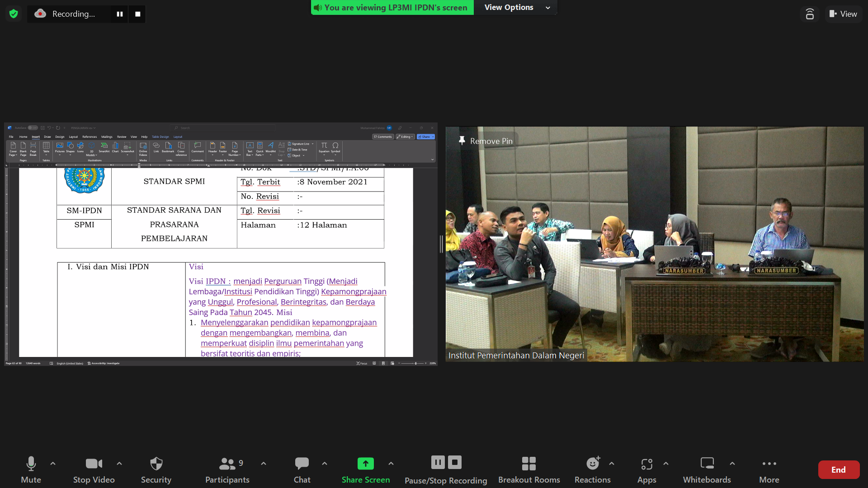Stop recording in the top-left recording bar

[138, 14]
